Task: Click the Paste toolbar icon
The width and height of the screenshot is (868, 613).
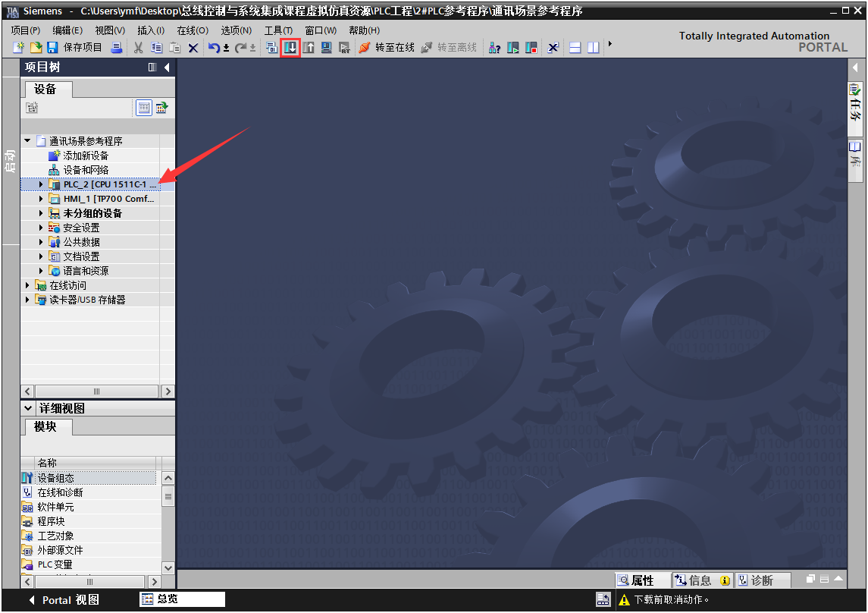Action: (175, 48)
